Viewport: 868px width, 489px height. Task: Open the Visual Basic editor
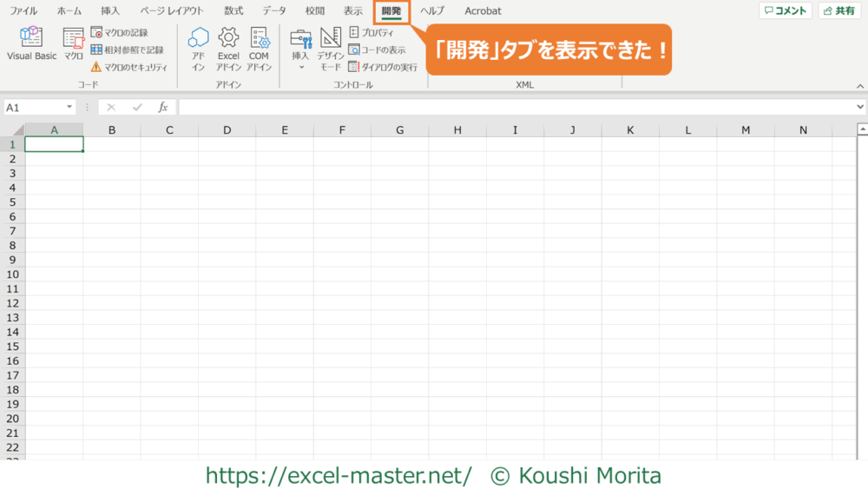[32, 44]
